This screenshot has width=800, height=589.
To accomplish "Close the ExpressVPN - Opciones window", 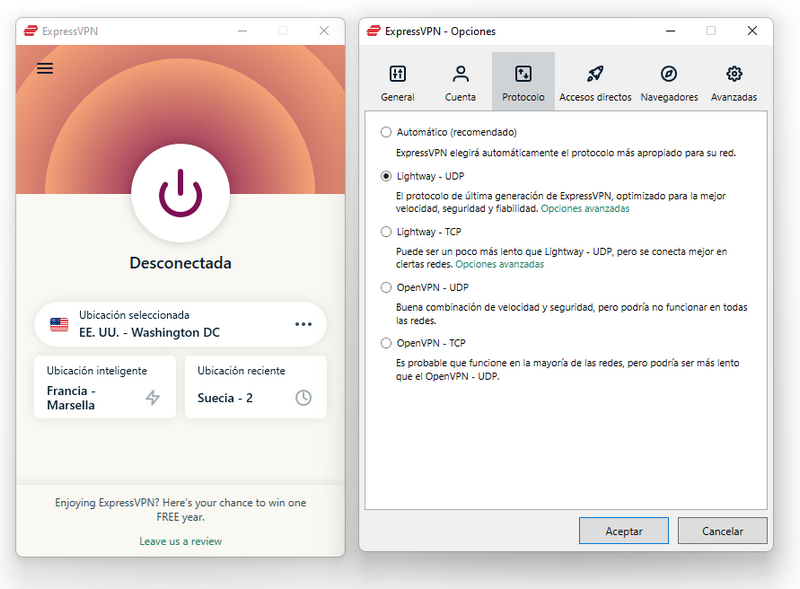I will click(x=752, y=31).
